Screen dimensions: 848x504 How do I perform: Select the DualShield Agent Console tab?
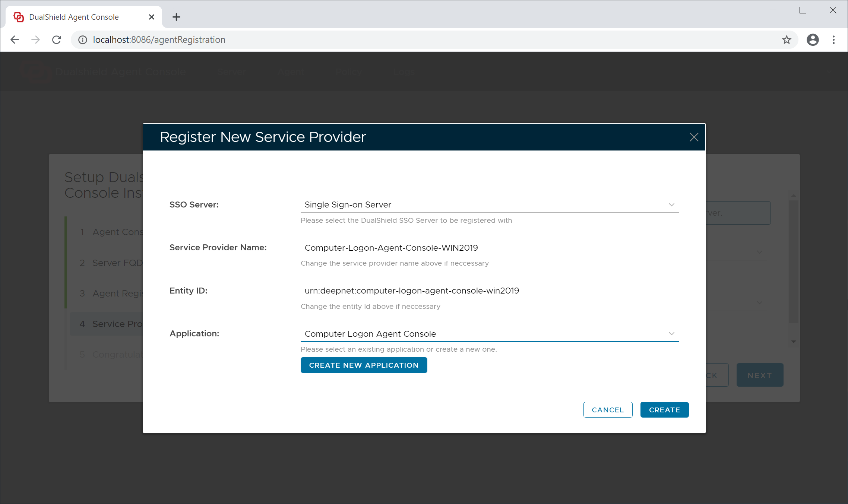74,17
